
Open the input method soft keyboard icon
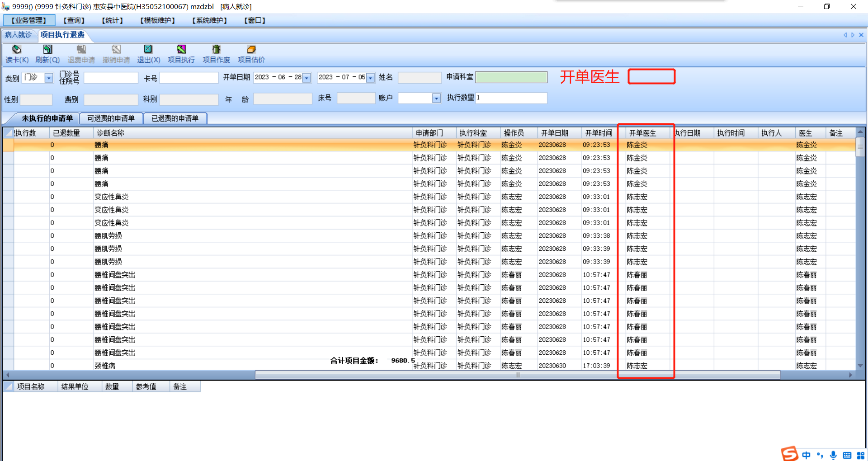847,455
